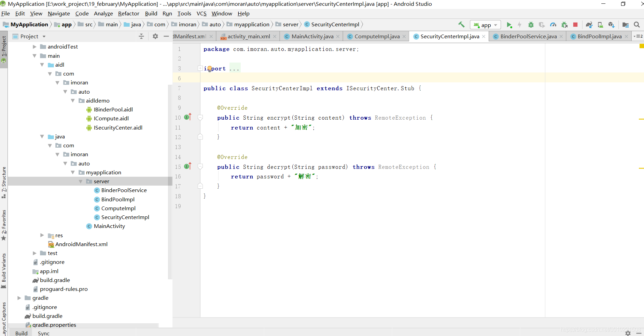The height and width of the screenshot is (336, 644).
Task: Click the intention lightbulb on import line
Action: pos(210,69)
